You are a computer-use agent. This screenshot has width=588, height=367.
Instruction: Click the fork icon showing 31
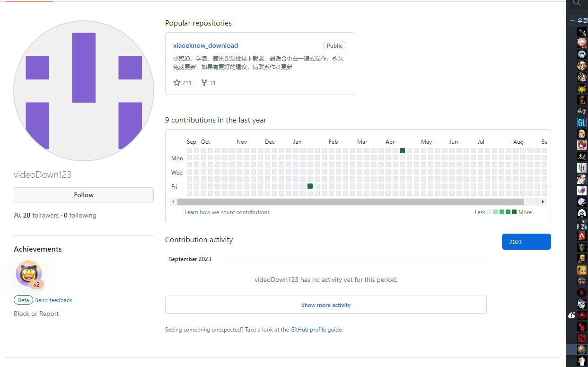pos(204,83)
